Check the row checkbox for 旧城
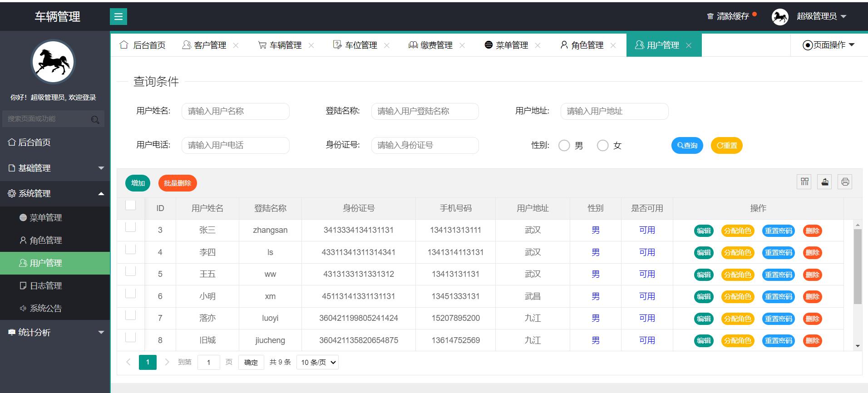 pos(130,337)
